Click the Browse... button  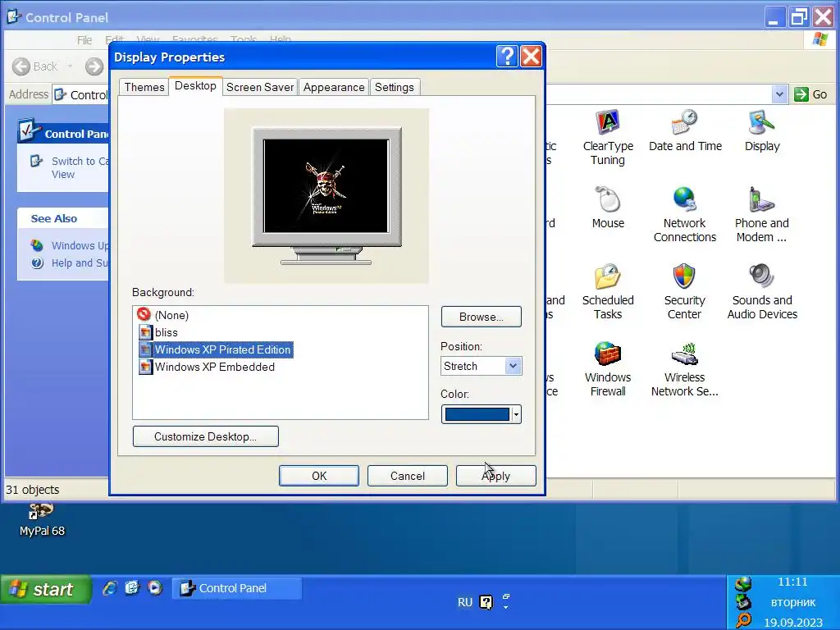(x=481, y=317)
